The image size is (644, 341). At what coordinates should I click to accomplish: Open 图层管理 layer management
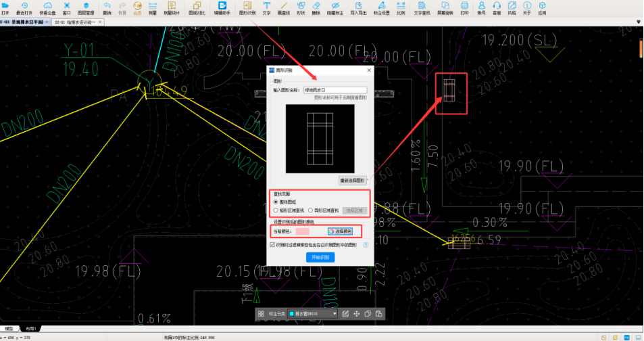86,8
